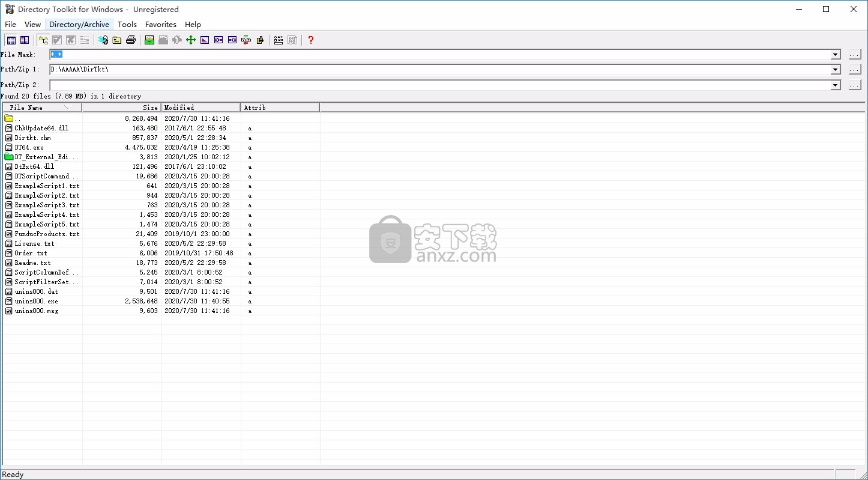Screen dimensions: 868x480
Task: Click the refresh with padlock icon
Action: click(103, 40)
